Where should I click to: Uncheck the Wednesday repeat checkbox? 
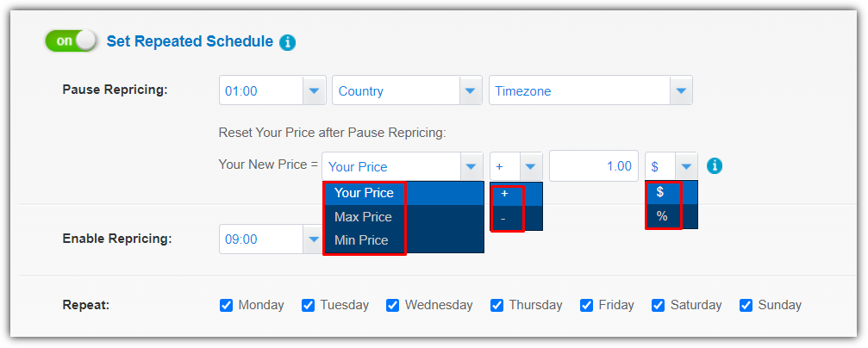coord(392,306)
